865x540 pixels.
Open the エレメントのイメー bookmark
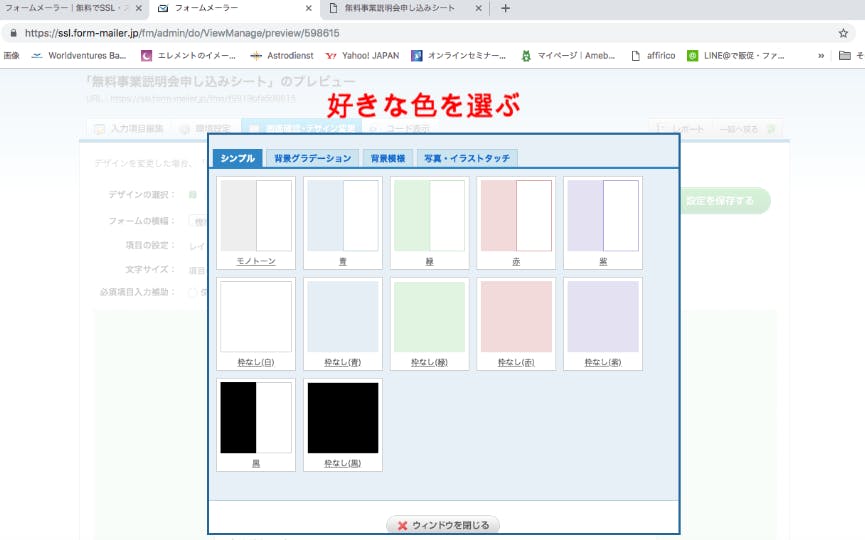tap(189, 56)
